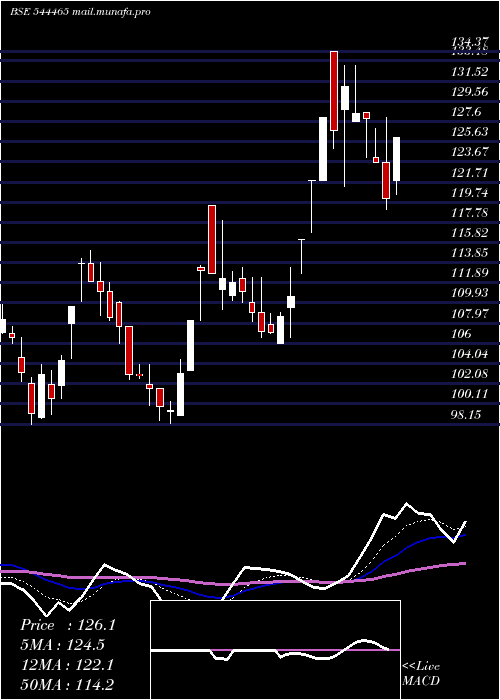Click the 104.04 price axis label
Screen dimensions: 500x700
coord(469,354)
